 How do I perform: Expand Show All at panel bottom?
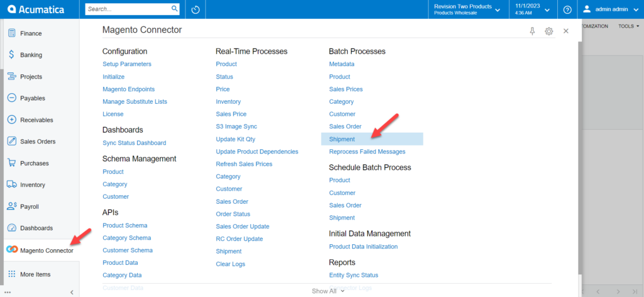pos(328,291)
